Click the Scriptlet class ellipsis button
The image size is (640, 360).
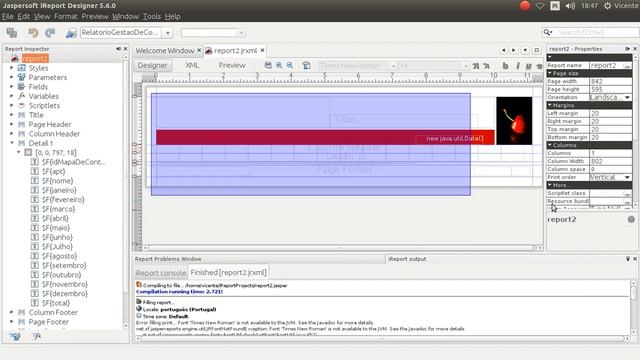pos(627,193)
